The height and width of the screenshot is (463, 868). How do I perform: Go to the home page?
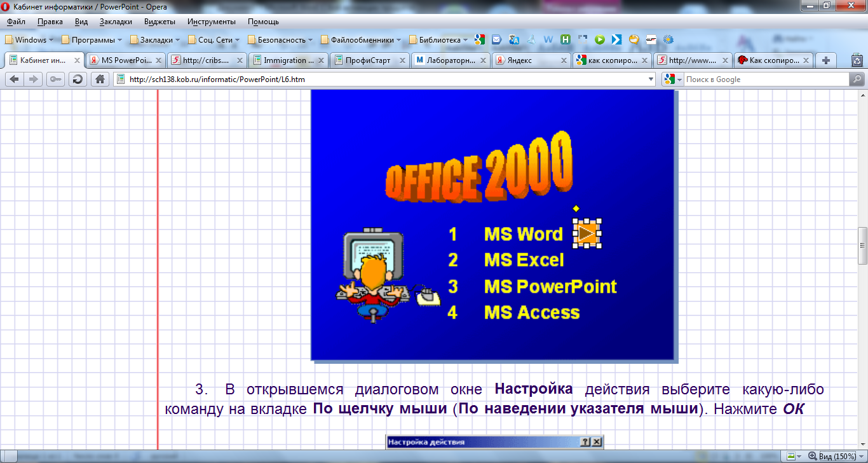pos(99,79)
